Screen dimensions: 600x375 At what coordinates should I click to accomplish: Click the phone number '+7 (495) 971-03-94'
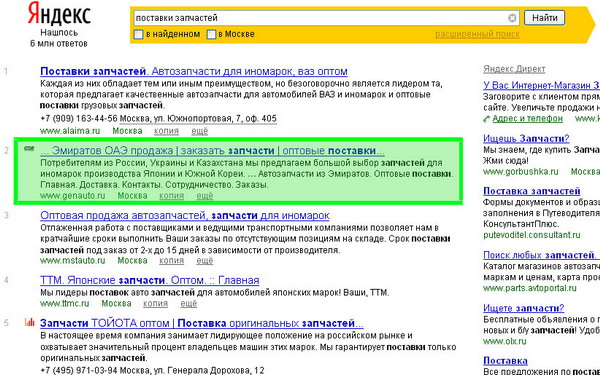(80, 370)
